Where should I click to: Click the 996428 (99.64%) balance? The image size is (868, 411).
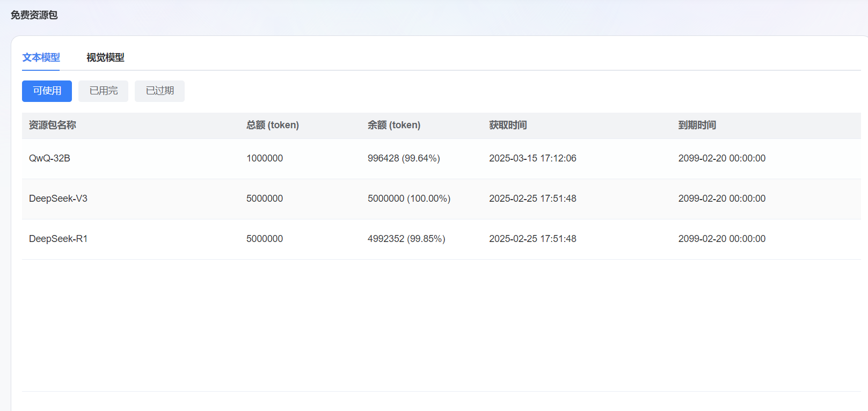404,158
